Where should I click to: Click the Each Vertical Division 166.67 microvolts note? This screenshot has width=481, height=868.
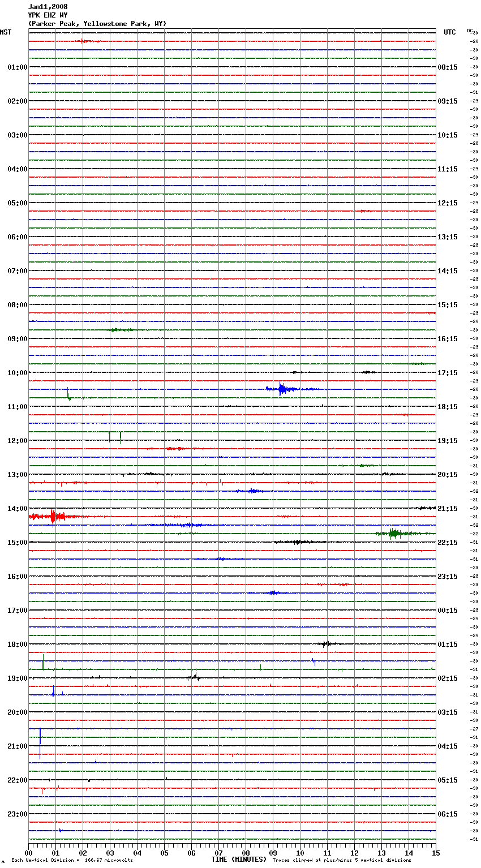[72, 861]
